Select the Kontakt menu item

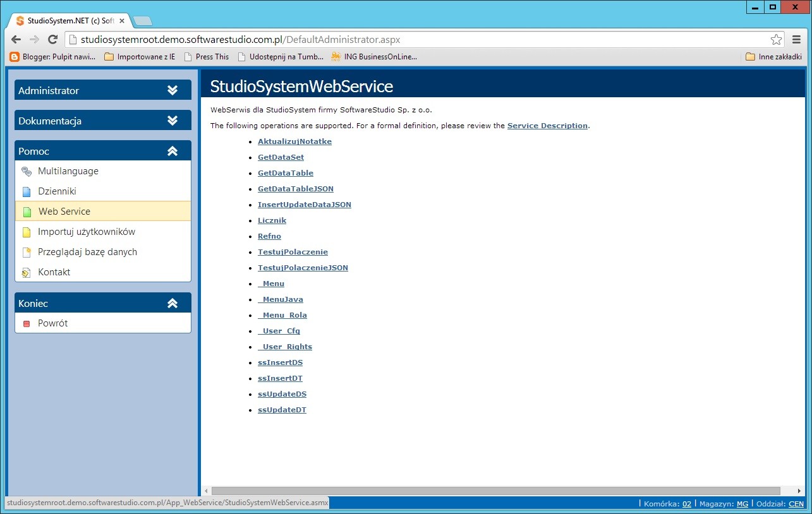(103, 272)
